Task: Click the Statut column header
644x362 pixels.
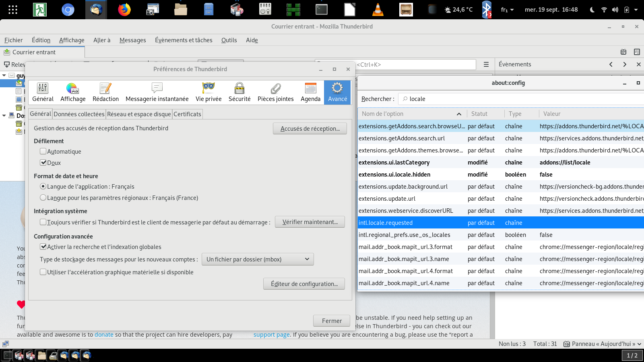Action: 485,114
